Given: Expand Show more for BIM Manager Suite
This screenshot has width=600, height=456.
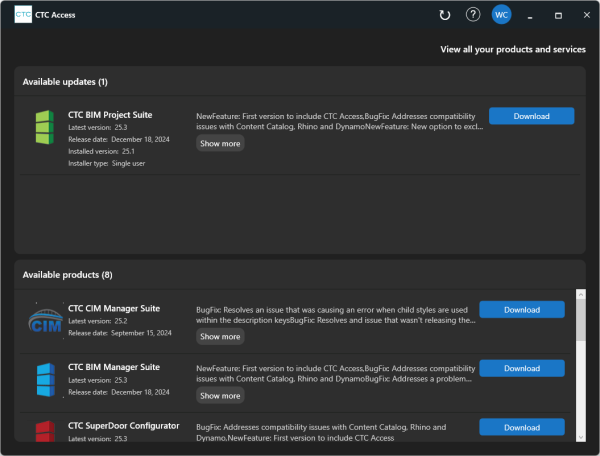Looking at the screenshot, I should click(220, 396).
